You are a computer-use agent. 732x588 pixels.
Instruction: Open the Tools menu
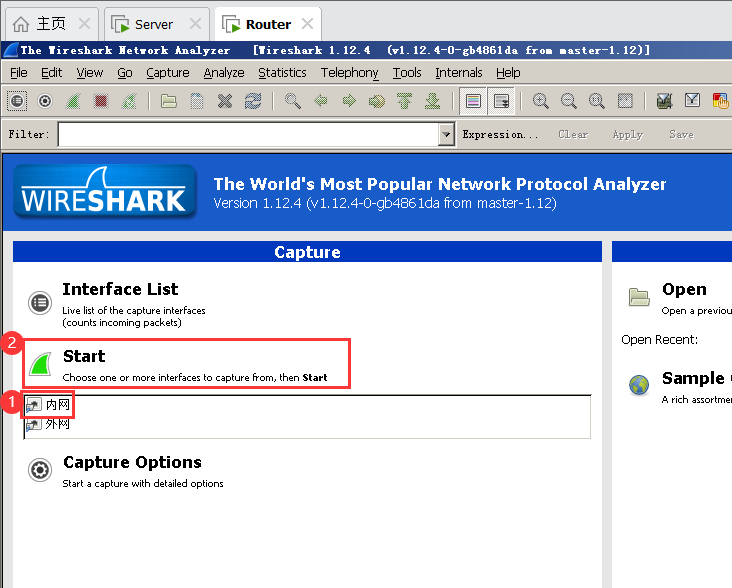tap(407, 73)
